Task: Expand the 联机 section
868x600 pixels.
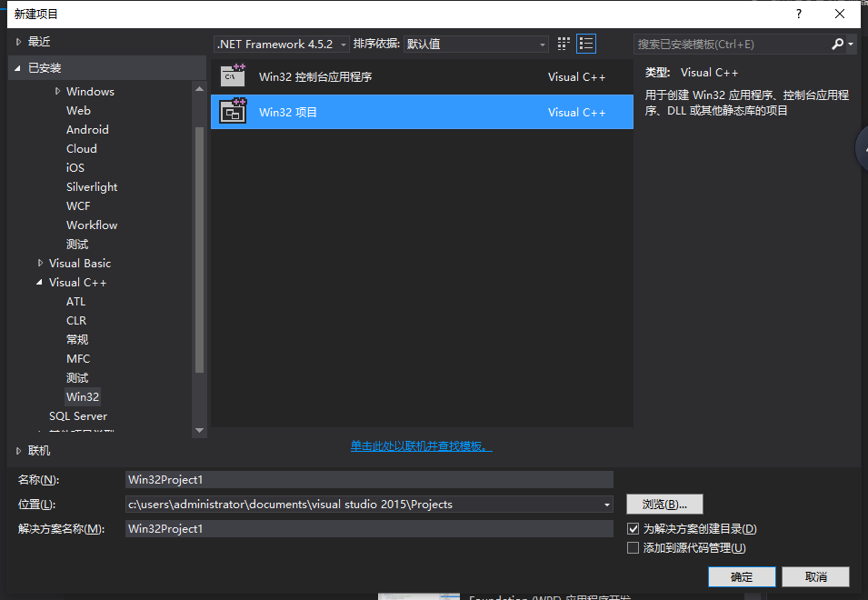Action: tap(18, 451)
